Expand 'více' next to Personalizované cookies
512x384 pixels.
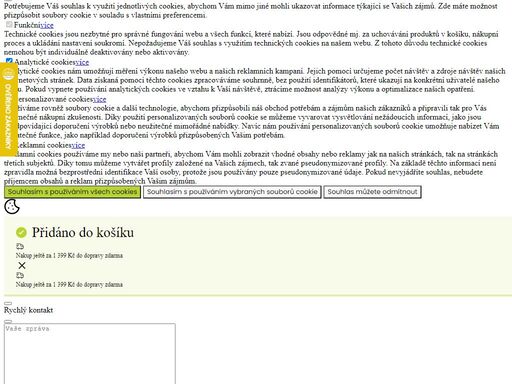pos(99,99)
